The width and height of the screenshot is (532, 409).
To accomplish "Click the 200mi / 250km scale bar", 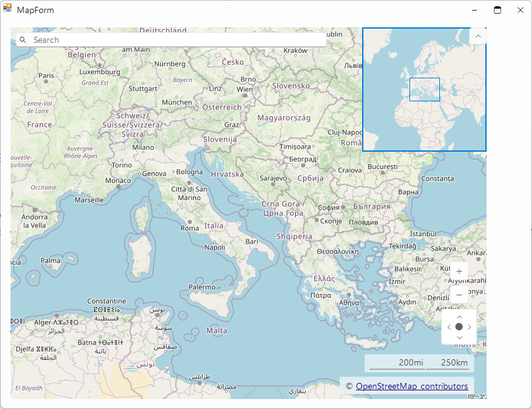I will (x=419, y=363).
